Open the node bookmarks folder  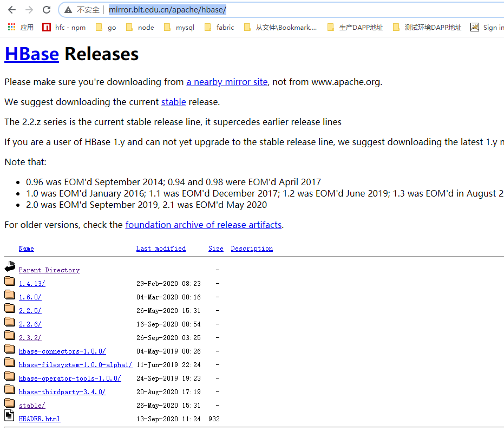(140, 27)
